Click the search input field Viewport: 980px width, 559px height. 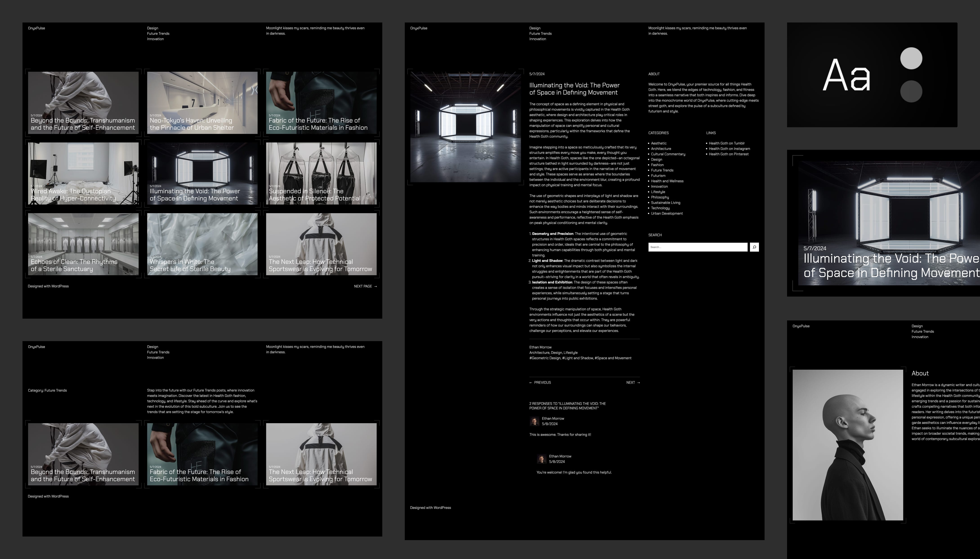click(698, 247)
